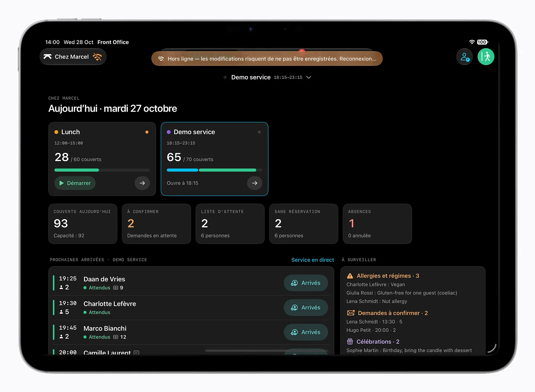Select request Hugo Petit · 20:00 · 2
The height and width of the screenshot is (392, 535).
tap(371, 330)
